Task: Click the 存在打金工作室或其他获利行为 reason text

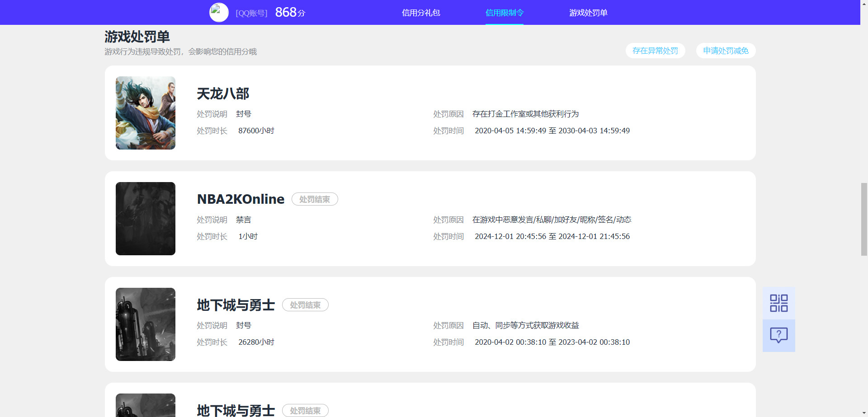Action: (x=525, y=114)
